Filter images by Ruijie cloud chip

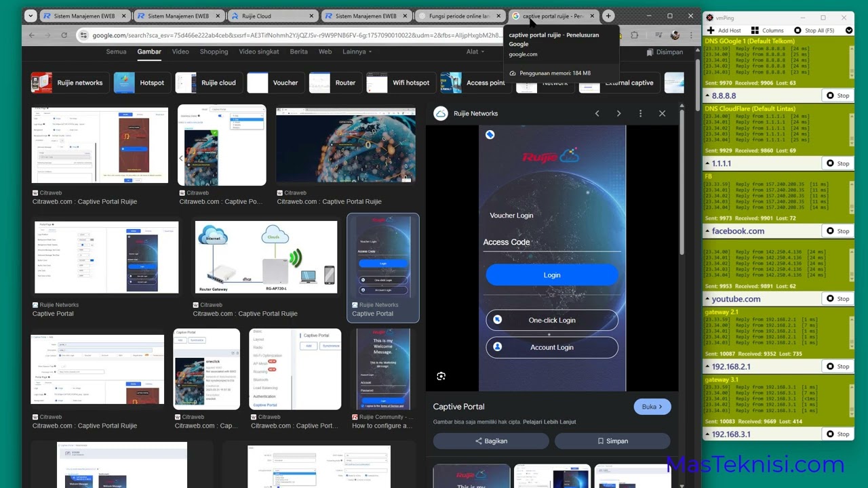208,83
